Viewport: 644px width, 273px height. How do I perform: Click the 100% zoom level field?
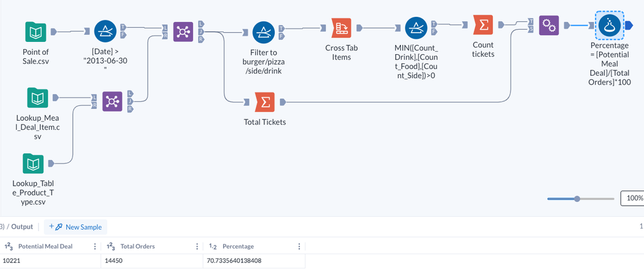tap(632, 198)
